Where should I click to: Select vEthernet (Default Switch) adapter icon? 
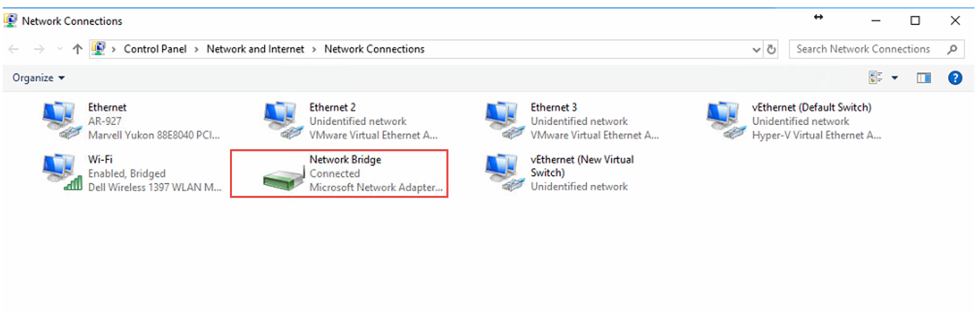point(724,121)
